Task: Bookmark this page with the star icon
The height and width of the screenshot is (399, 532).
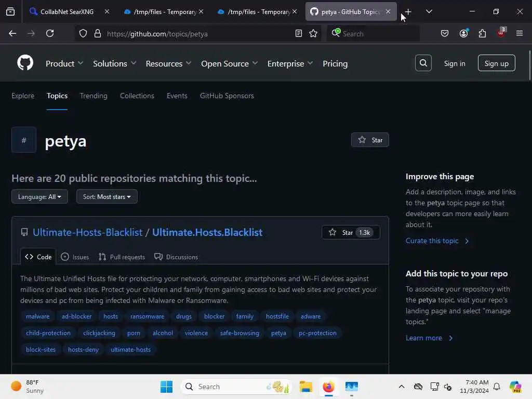Action: [313, 34]
